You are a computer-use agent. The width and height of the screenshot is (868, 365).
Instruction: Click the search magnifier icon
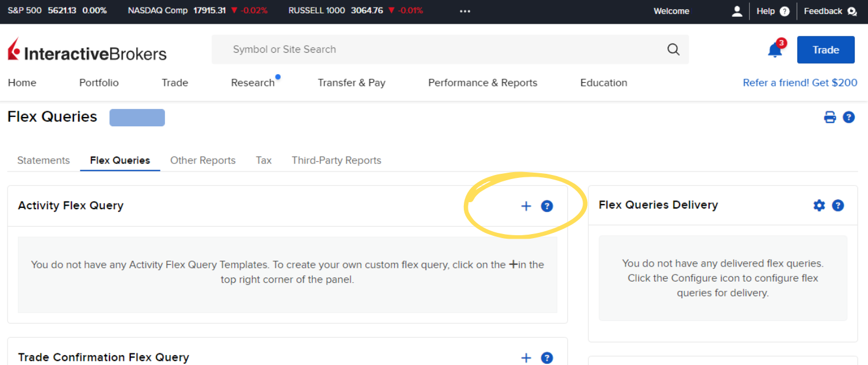[673, 49]
